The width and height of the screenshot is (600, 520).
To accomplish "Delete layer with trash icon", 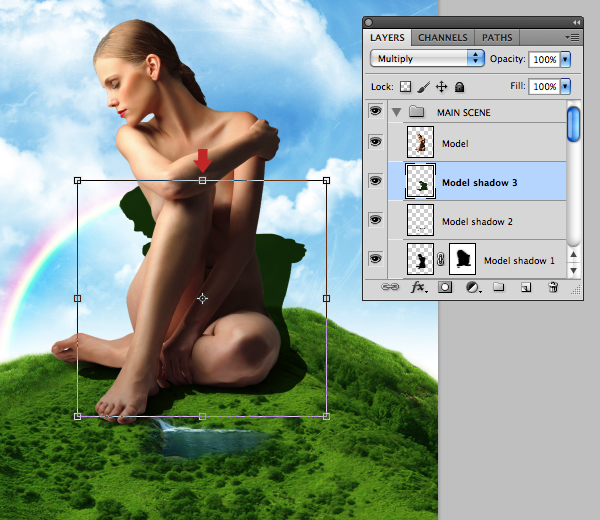I will (553, 287).
